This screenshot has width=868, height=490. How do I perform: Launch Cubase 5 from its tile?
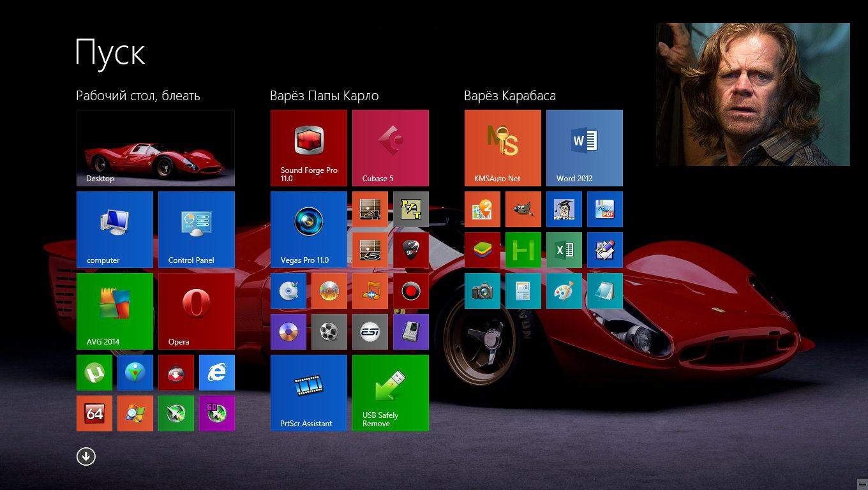(391, 148)
